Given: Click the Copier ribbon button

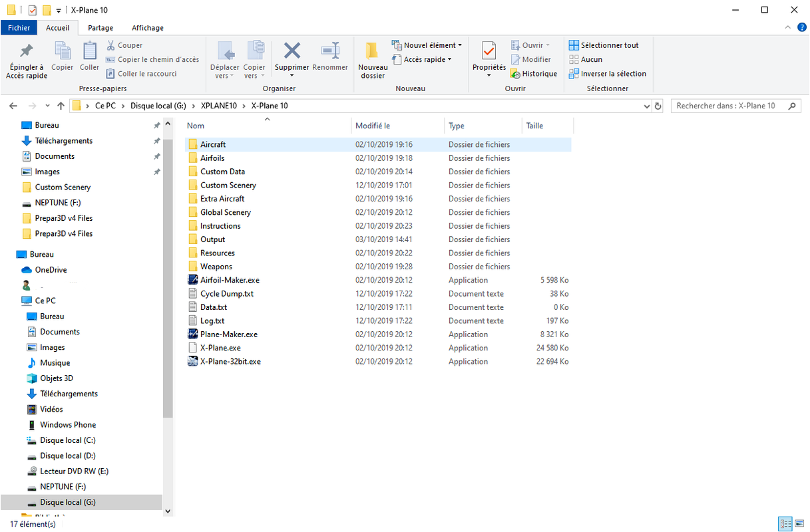Looking at the screenshot, I should 63,57.
